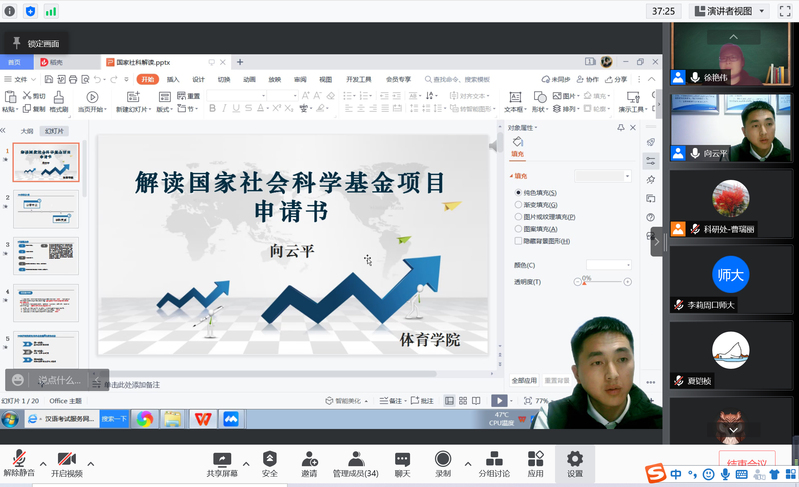Click the 全部应用 apply to all button
Screen dimensions: 799x487
(x=524, y=380)
